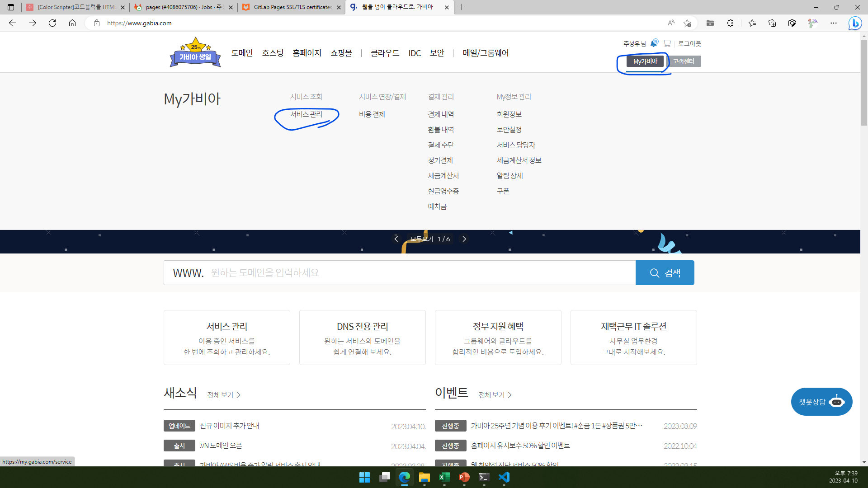The image size is (868, 488).
Task: Click the blue 검색 domain search button
Action: click(665, 273)
